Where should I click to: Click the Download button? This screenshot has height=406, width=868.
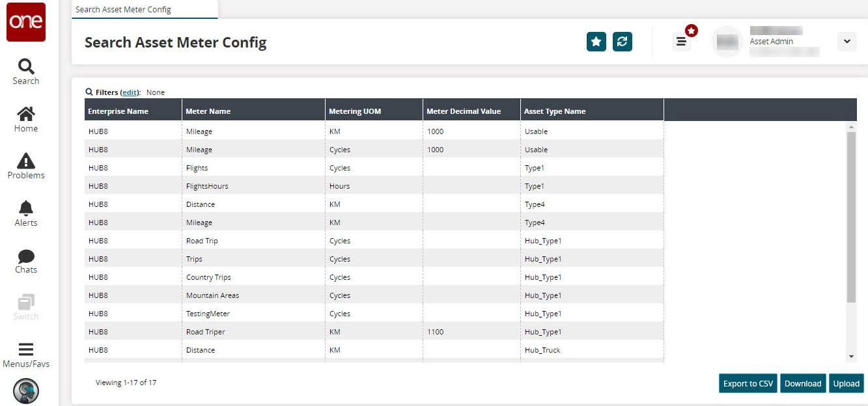[x=803, y=383]
